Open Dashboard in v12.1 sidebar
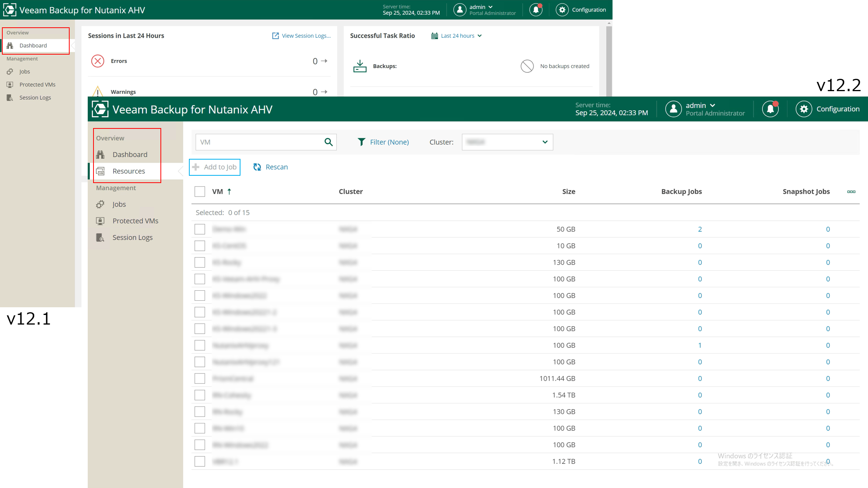Image resolution: width=868 pixels, height=488 pixels. (33, 45)
